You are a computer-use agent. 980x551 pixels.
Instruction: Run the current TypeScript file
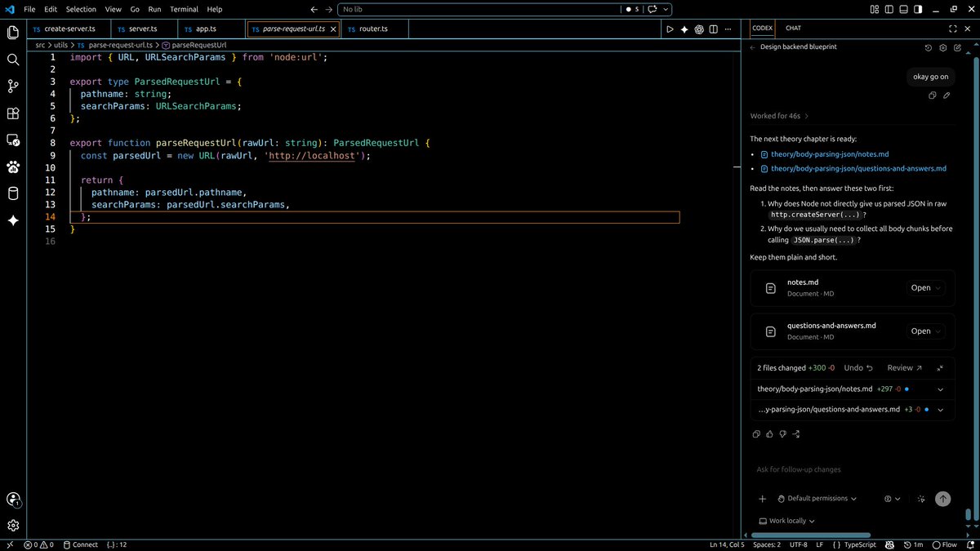(670, 29)
